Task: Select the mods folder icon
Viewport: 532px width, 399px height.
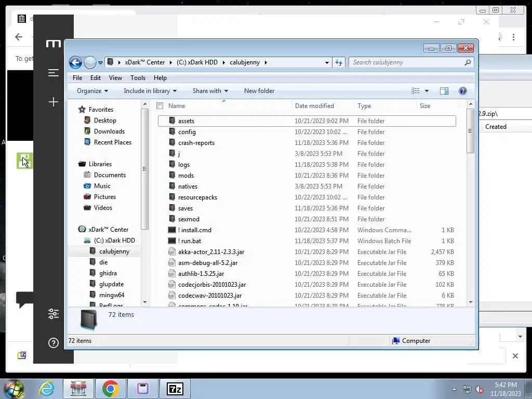Action: tap(172, 176)
